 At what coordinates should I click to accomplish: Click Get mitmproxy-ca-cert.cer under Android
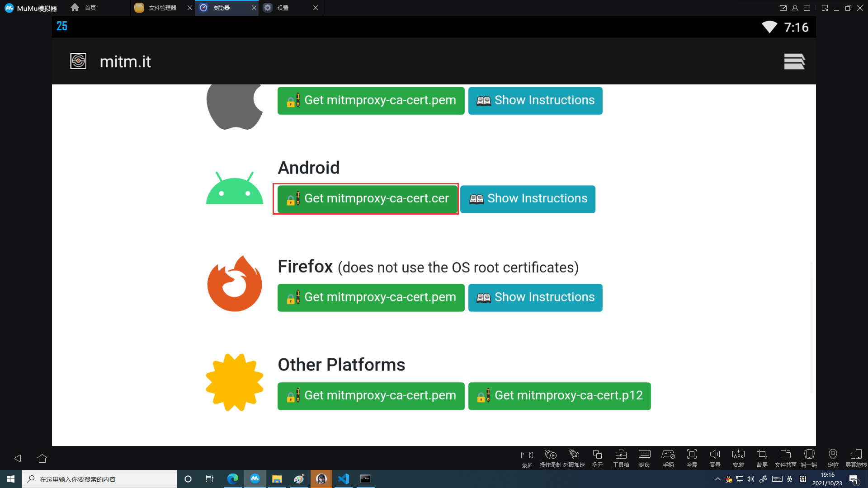(x=368, y=199)
